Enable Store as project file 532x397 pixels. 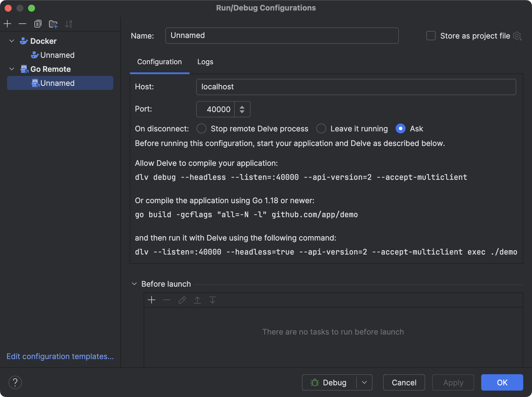click(431, 36)
